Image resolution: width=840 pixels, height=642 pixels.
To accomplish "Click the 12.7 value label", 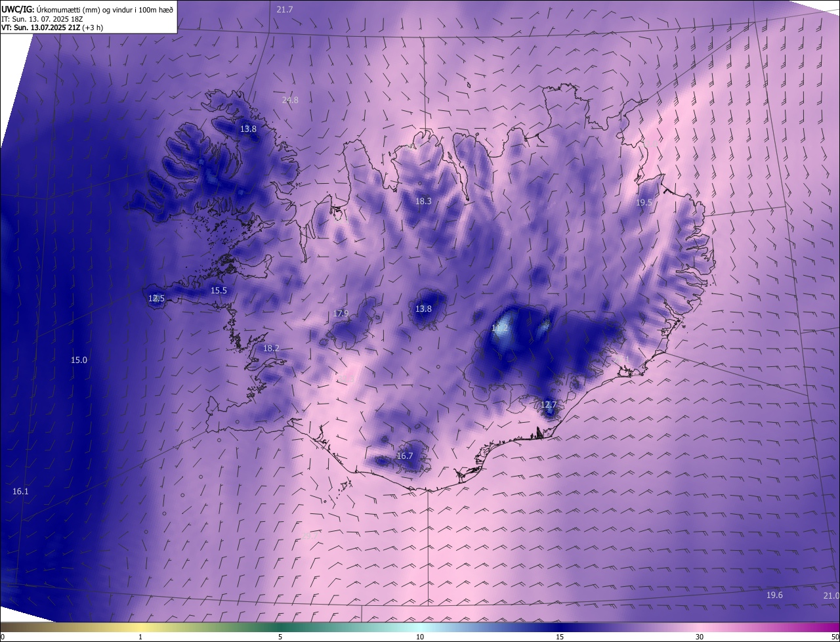I will tap(548, 405).
